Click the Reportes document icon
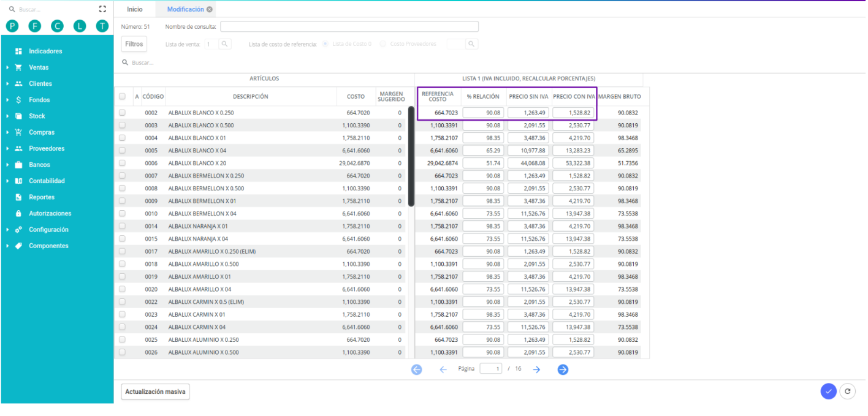This screenshot has width=868, height=416. pos(18,197)
